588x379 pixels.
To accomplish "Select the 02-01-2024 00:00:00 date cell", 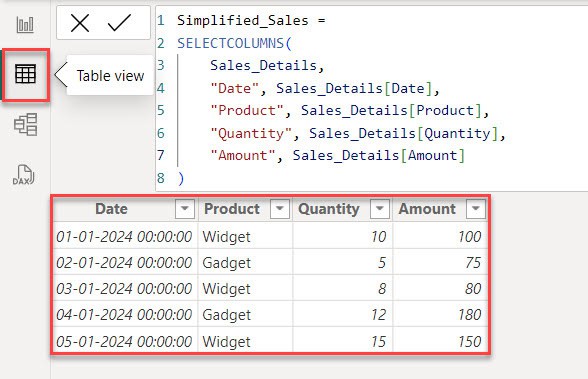I will tap(125, 263).
